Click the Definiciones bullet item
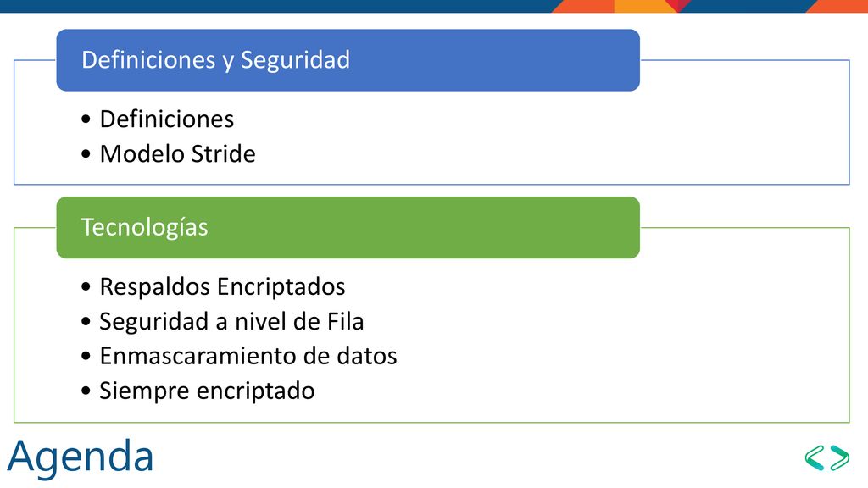This screenshot has height=488, width=868. tap(167, 119)
